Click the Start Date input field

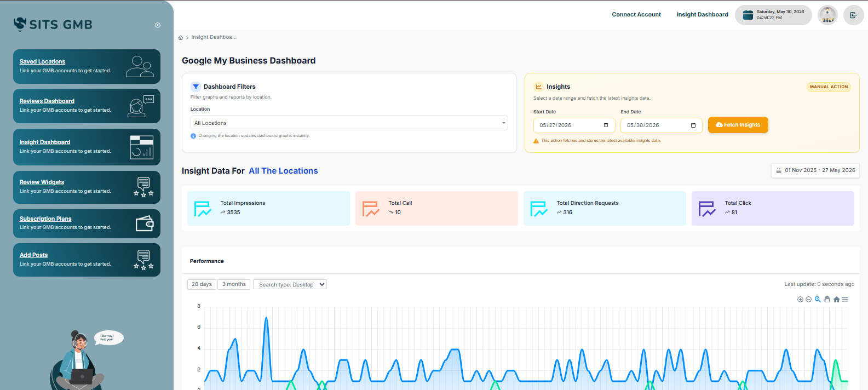[x=574, y=125]
